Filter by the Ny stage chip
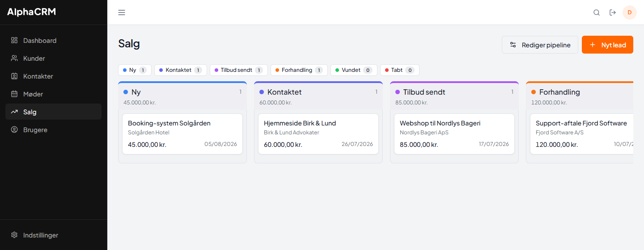The height and width of the screenshot is (250, 644). 135,70
